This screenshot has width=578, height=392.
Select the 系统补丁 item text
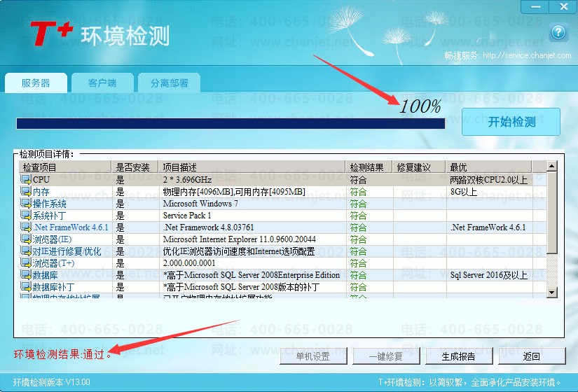(x=50, y=216)
